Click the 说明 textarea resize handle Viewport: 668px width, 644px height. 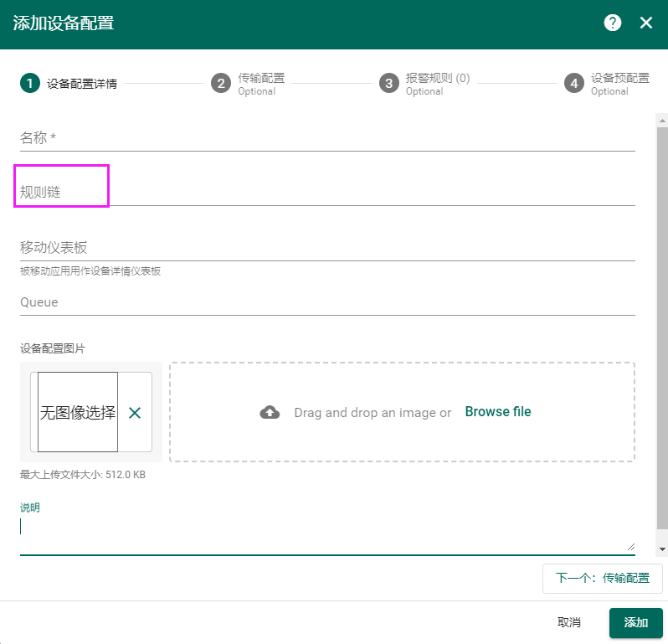[631, 547]
